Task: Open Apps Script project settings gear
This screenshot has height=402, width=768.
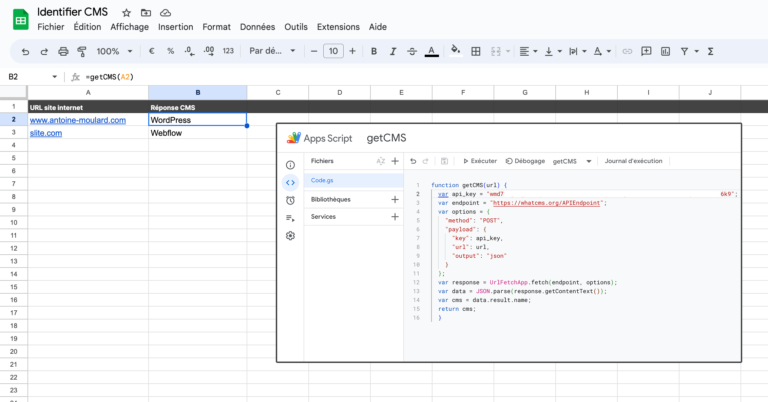Action: 290,235
